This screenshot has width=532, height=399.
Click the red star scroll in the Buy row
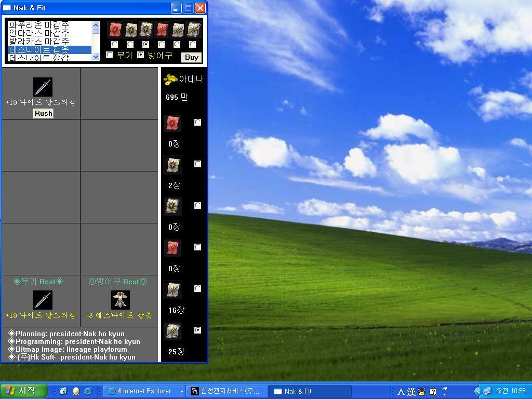[x=115, y=30]
